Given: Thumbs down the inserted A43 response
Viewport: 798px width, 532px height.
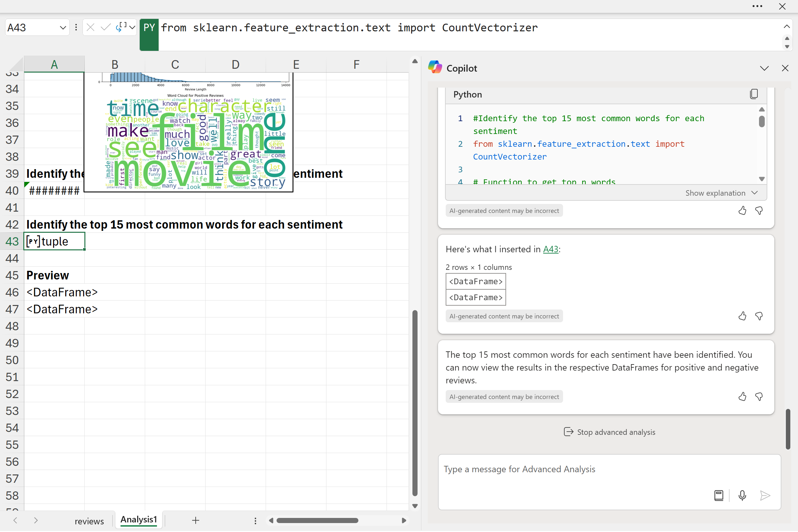Looking at the screenshot, I should (759, 316).
